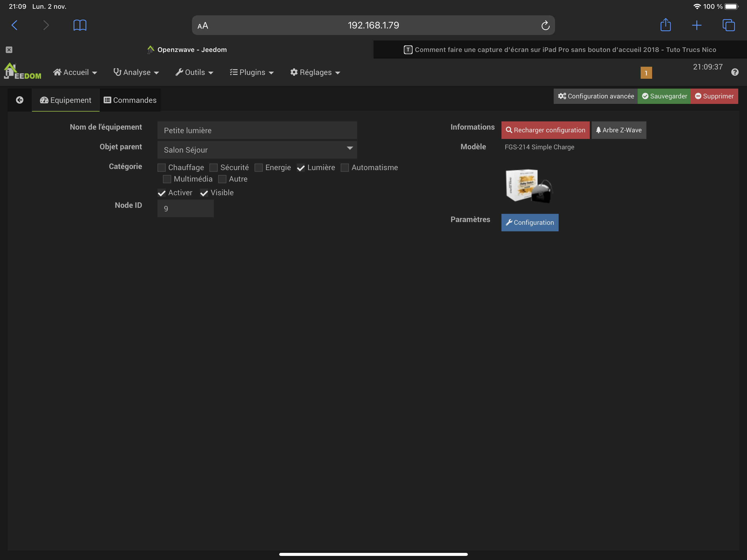The height and width of the screenshot is (560, 747).
Task: Open the Safari bookmarks book icon
Action: tap(80, 25)
